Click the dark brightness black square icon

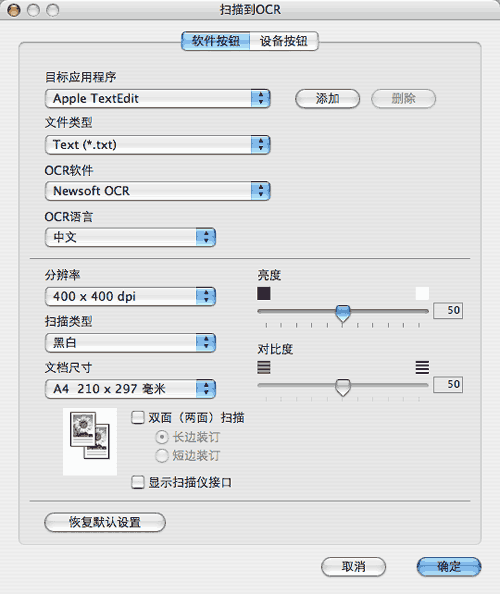[264, 294]
